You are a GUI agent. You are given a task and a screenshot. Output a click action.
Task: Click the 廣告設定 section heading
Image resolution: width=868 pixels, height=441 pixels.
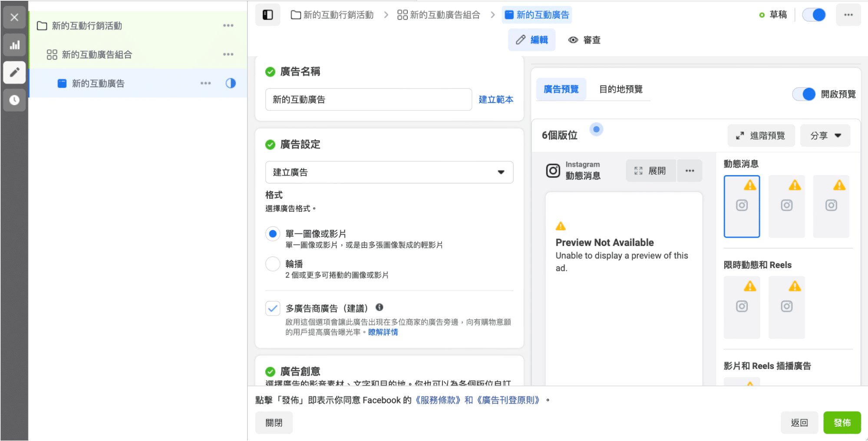point(300,144)
